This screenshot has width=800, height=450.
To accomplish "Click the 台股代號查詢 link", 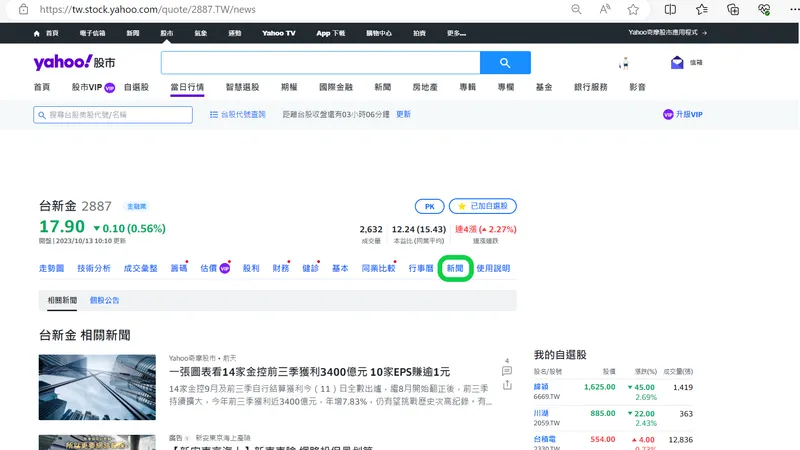I will click(x=243, y=114).
